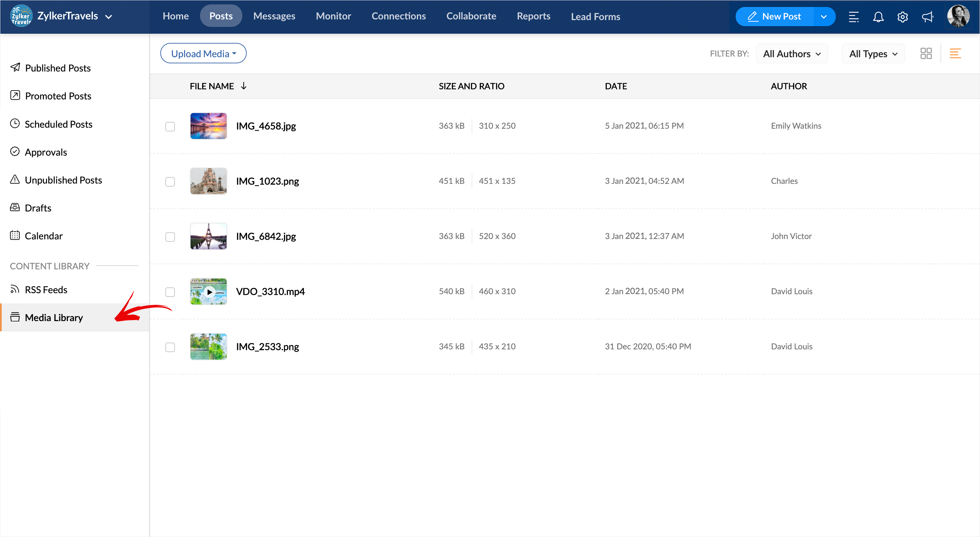
Task: Open Scheduled Posts in sidebar
Action: 58,124
